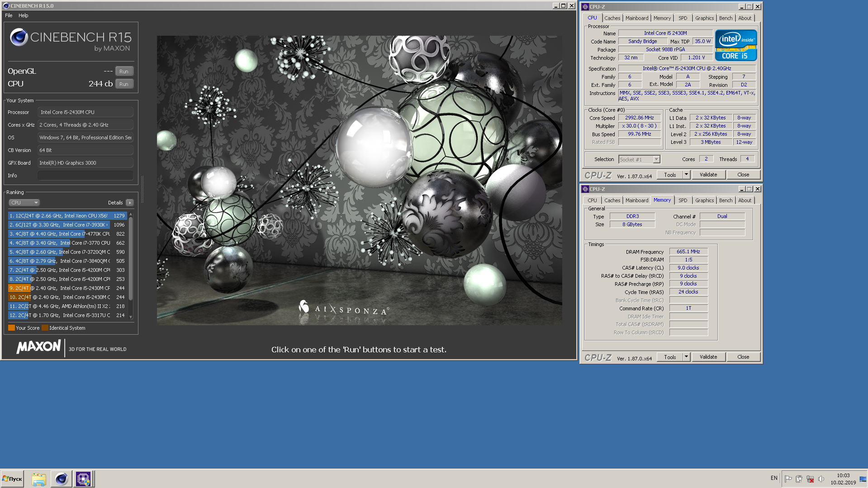Click Validate in lower CPU-Z window
This screenshot has width=868, height=488.
(x=708, y=357)
